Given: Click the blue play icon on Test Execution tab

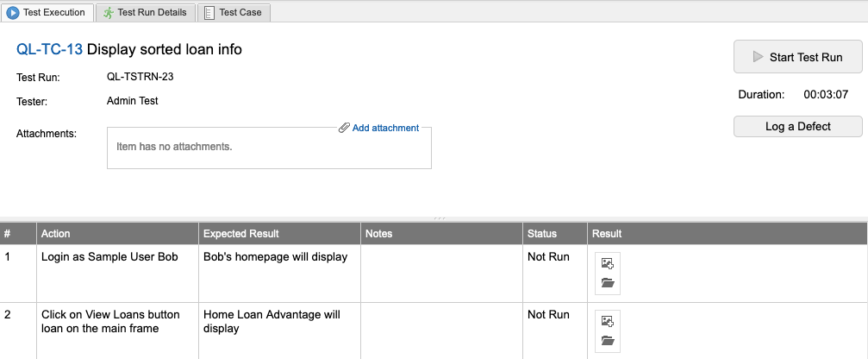Looking at the screenshot, I should coord(13,13).
